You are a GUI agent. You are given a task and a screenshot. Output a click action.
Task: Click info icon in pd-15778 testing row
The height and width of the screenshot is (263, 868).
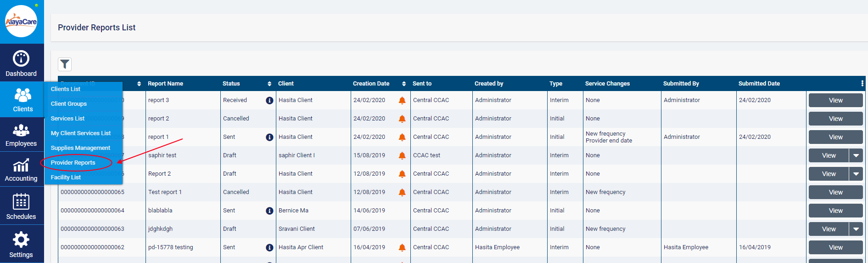[269, 247]
